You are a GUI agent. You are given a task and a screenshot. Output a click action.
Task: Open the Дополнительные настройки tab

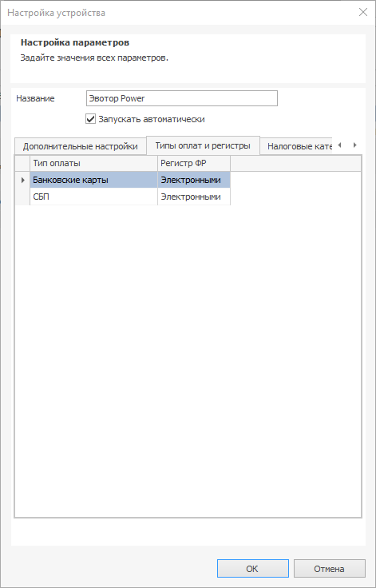point(80,146)
